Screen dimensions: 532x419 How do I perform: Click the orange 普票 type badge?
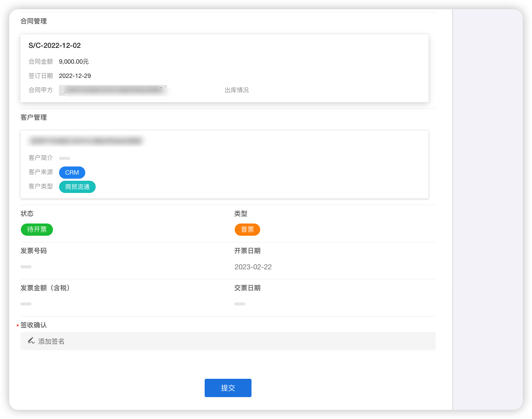tap(247, 230)
